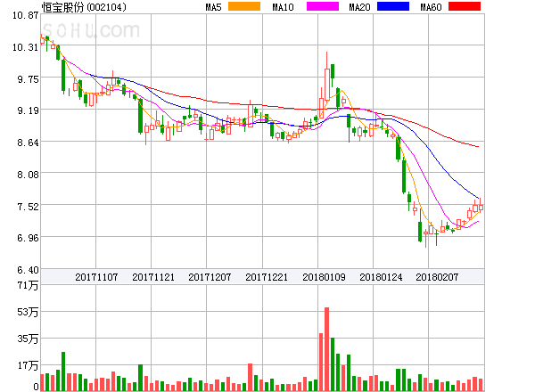Image resolution: width=535 pixels, height=392 pixels.
Task: Click the 20171121 date label
Action: pyautogui.click(x=153, y=277)
